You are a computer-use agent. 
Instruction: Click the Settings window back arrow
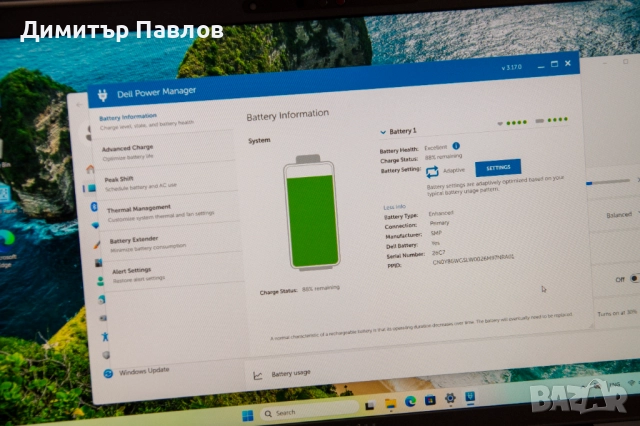point(79,105)
